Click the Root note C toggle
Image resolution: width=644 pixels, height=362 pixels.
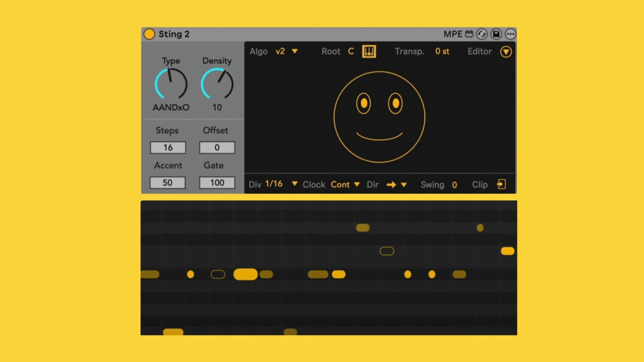(351, 51)
